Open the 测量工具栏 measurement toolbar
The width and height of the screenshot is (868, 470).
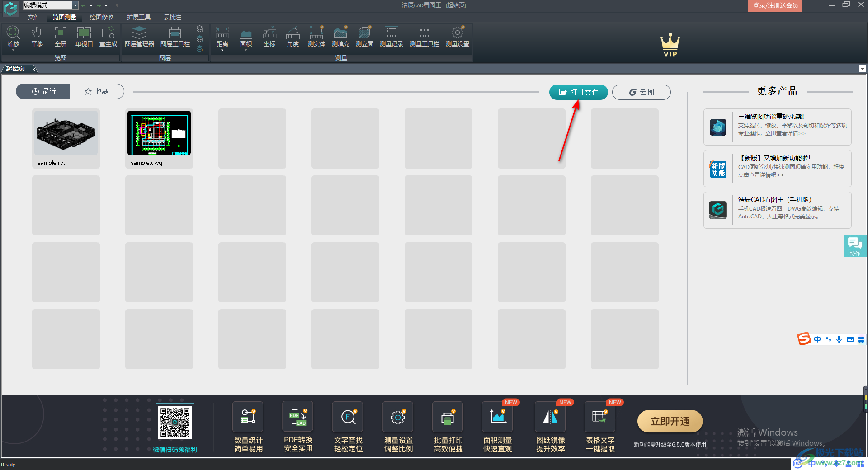click(425, 36)
